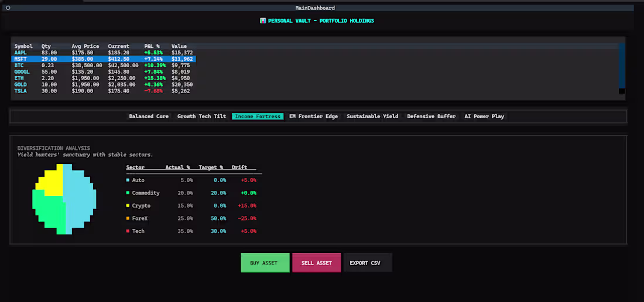Click the Symbol column header
Image resolution: width=644 pixels, height=302 pixels.
point(23,46)
